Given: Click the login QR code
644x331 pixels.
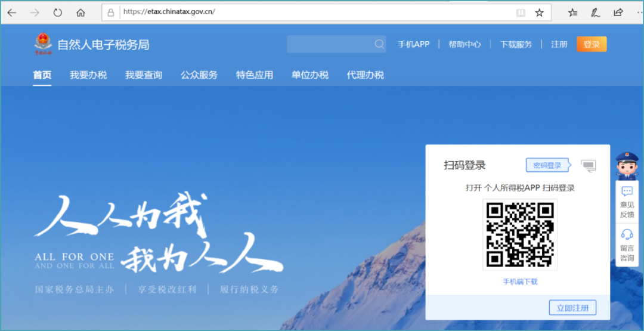Looking at the screenshot, I should pos(520,234).
